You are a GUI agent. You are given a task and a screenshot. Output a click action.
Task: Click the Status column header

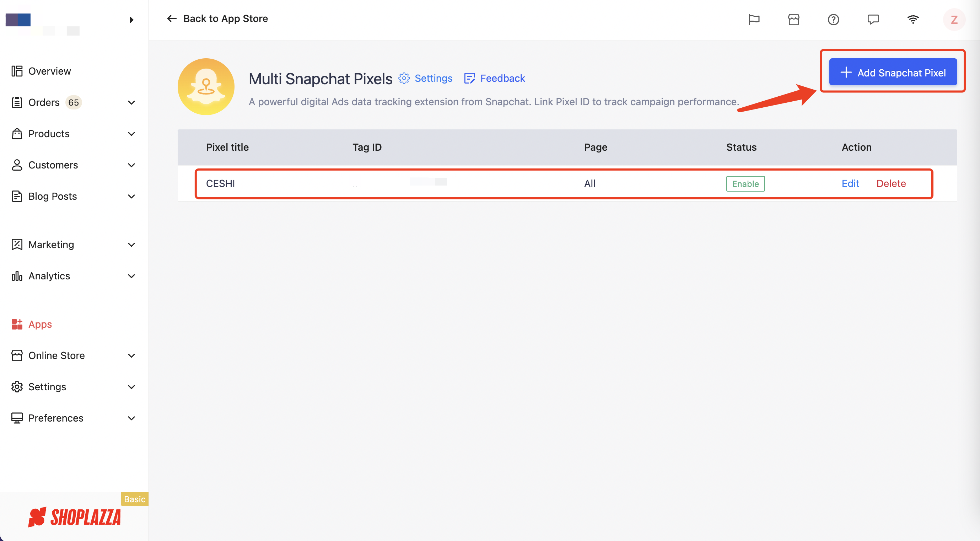click(x=741, y=147)
